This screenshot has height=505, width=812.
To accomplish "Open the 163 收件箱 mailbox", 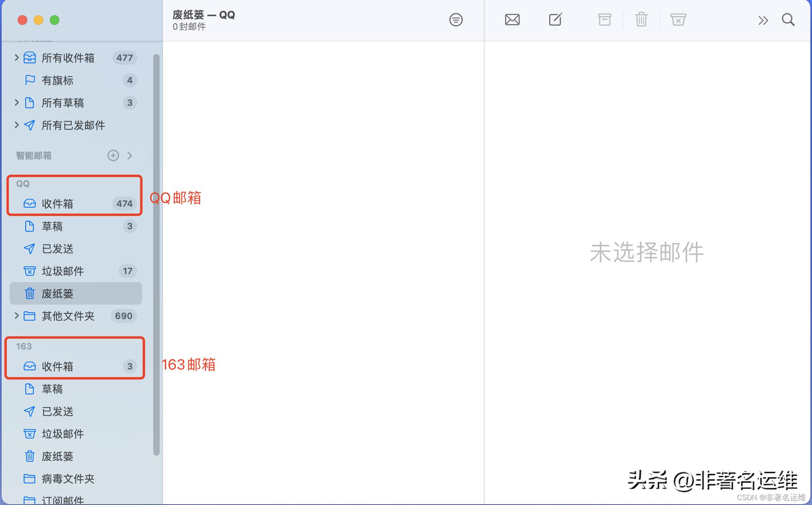I will 58,366.
